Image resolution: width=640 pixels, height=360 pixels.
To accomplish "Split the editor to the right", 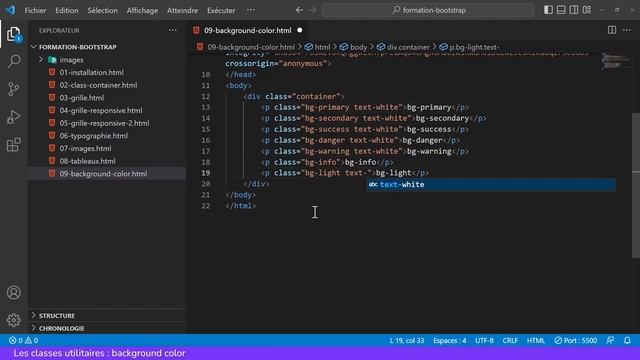I will [x=612, y=30].
